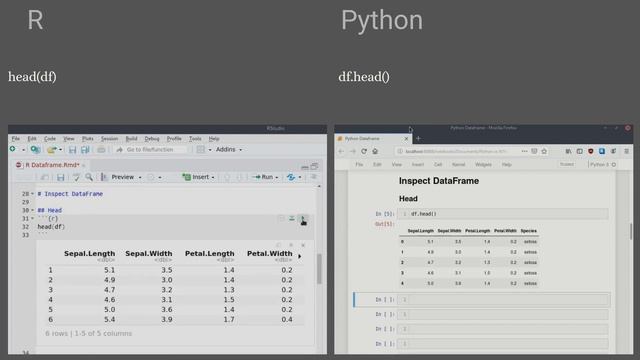Screen dimensions: 640x360
Task: Click the clear output X above the table
Action: click(303, 245)
